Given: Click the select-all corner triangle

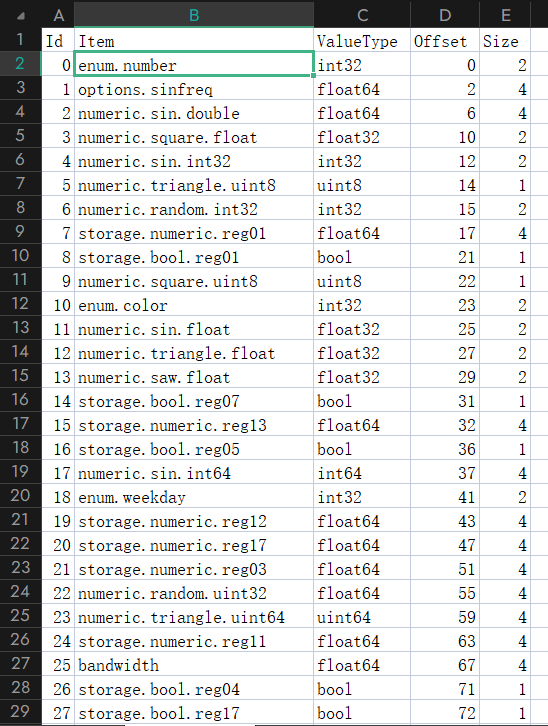Looking at the screenshot, I should [x=20, y=16].
